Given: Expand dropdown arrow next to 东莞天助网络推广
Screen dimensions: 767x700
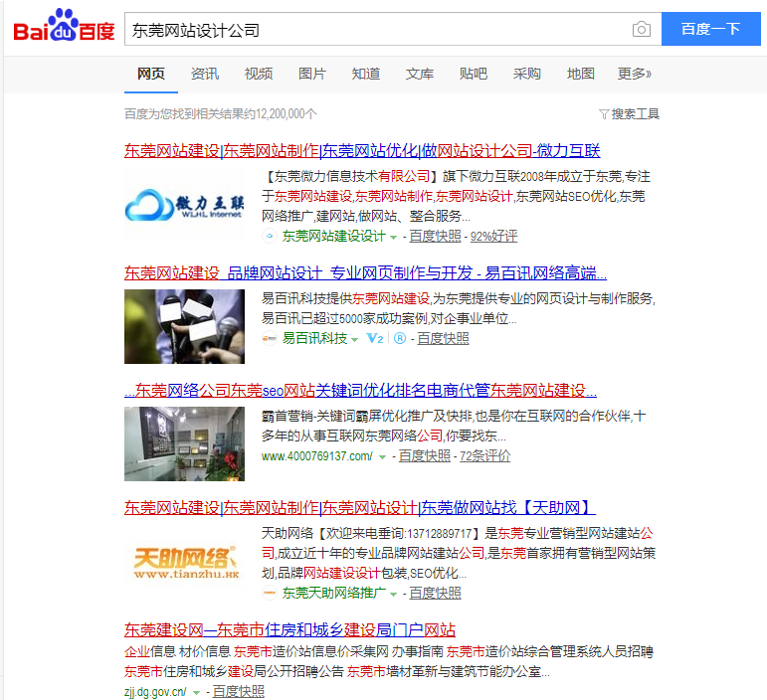Looking at the screenshot, I should [x=393, y=595].
